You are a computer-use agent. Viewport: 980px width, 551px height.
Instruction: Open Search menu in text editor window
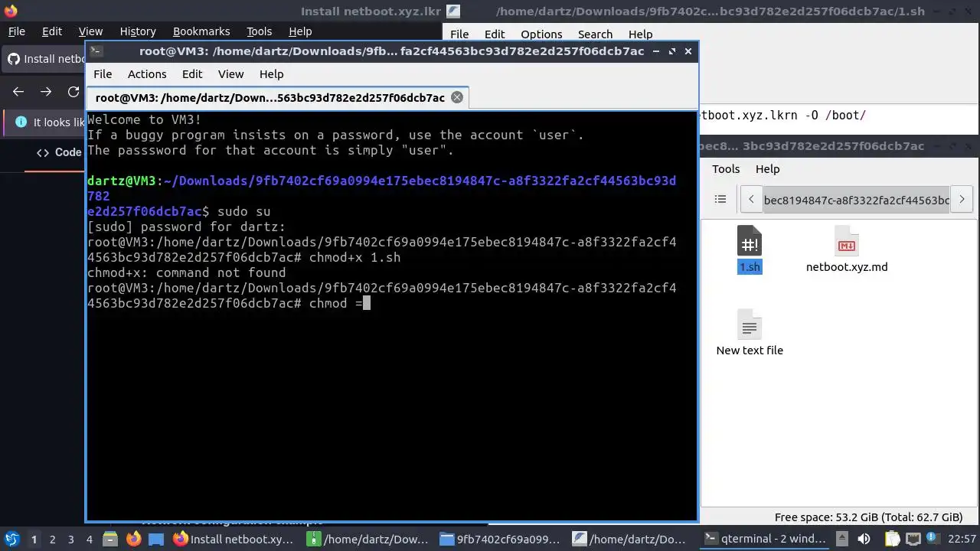[x=595, y=34]
